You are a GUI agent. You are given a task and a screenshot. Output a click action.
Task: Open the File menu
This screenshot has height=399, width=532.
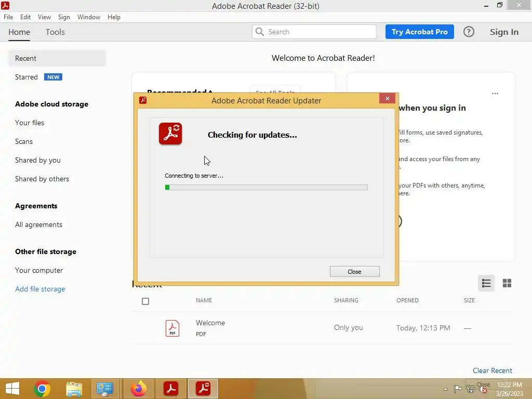coord(8,17)
